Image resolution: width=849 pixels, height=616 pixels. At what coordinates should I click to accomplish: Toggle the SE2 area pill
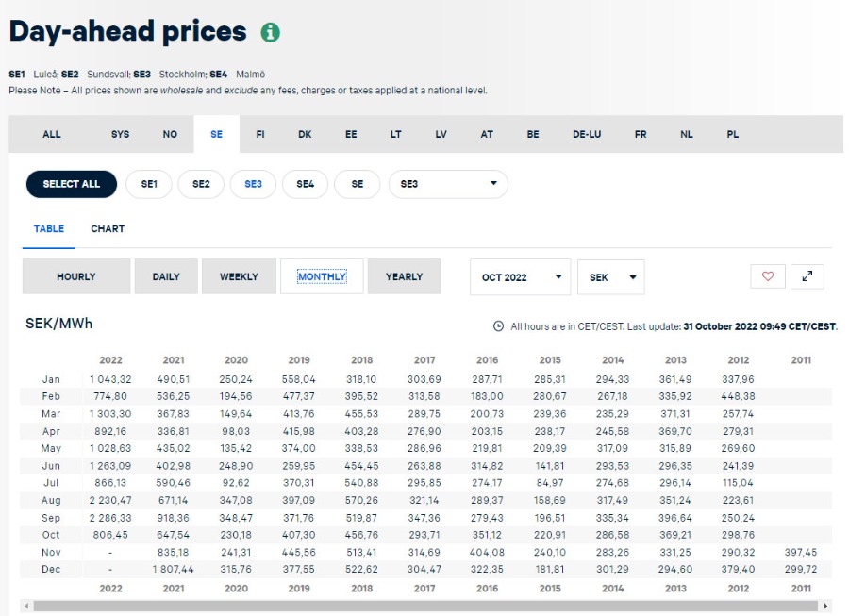pos(201,184)
